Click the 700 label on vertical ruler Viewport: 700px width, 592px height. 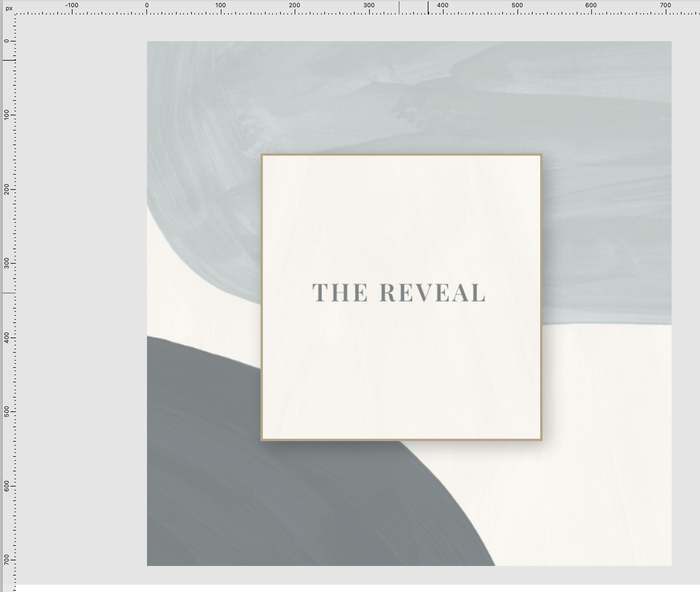click(6, 559)
